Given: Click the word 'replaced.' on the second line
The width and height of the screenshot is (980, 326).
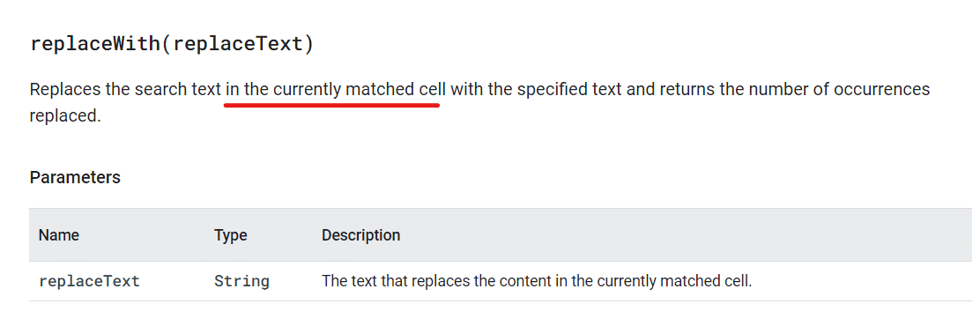Looking at the screenshot, I should pyautogui.click(x=65, y=116).
